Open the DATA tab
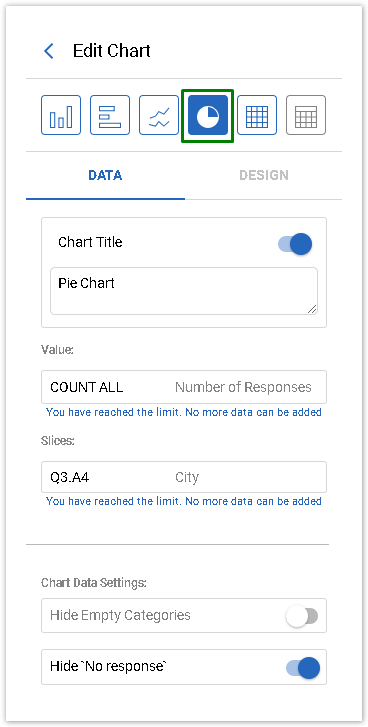 105,175
